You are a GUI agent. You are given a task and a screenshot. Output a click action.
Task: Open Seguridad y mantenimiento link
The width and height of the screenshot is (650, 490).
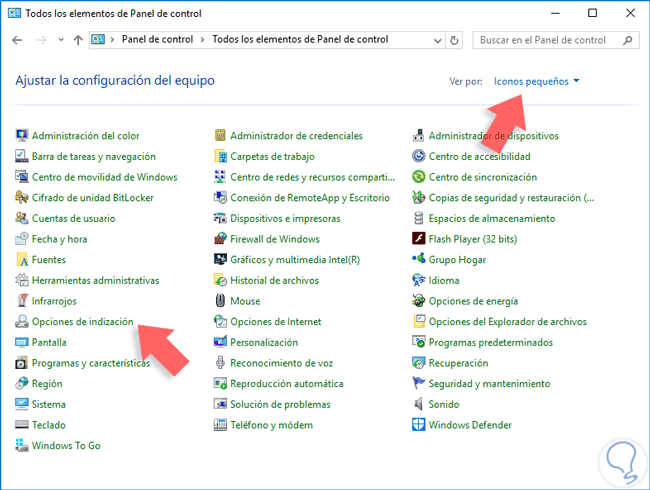(x=489, y=383)
